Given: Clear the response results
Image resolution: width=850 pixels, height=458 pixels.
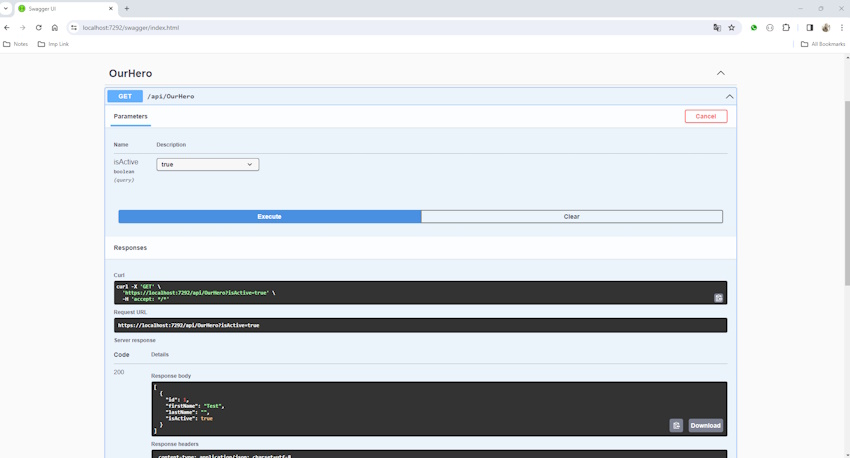Looking at the screenshot, I should click(x=571, y=216).
